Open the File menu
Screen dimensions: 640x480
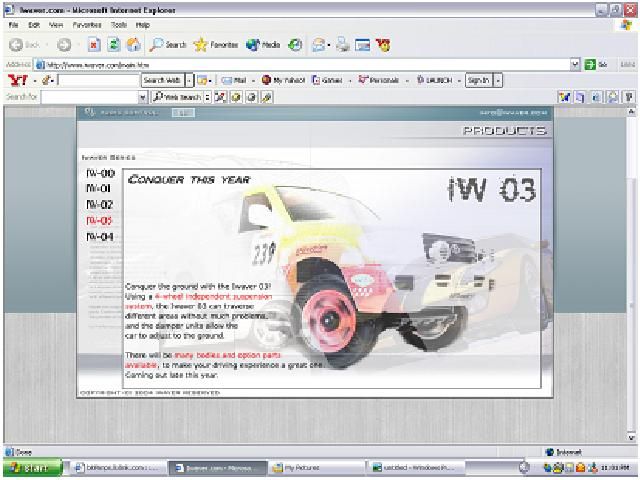pyautogui.click(x=13, y=25)
